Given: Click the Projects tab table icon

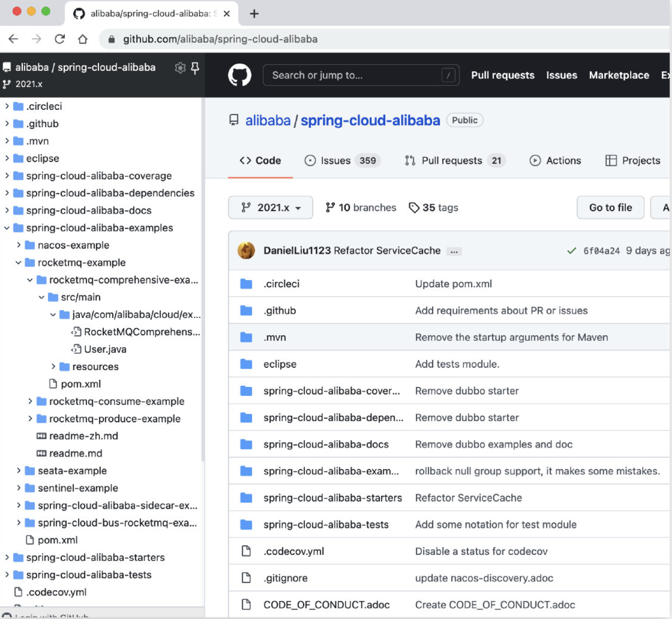Looking at the screenshot, I should pyautogui.click(x=611, y=160).
